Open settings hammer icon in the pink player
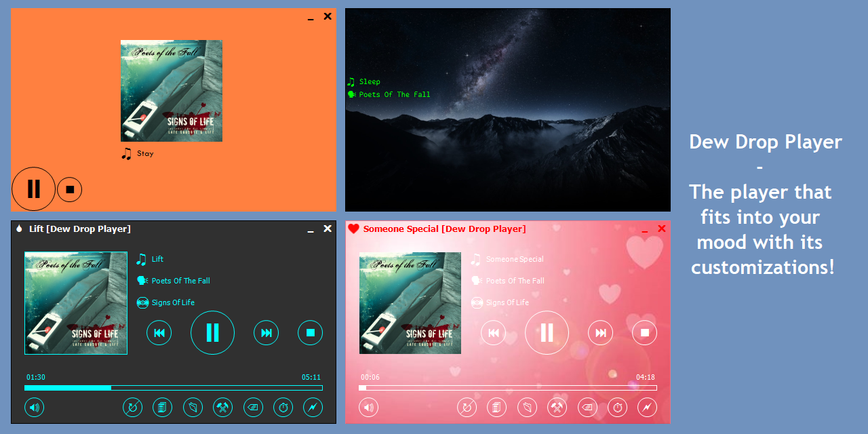The height and width of the screenshot is (434, 868). [x=557, y=408]
